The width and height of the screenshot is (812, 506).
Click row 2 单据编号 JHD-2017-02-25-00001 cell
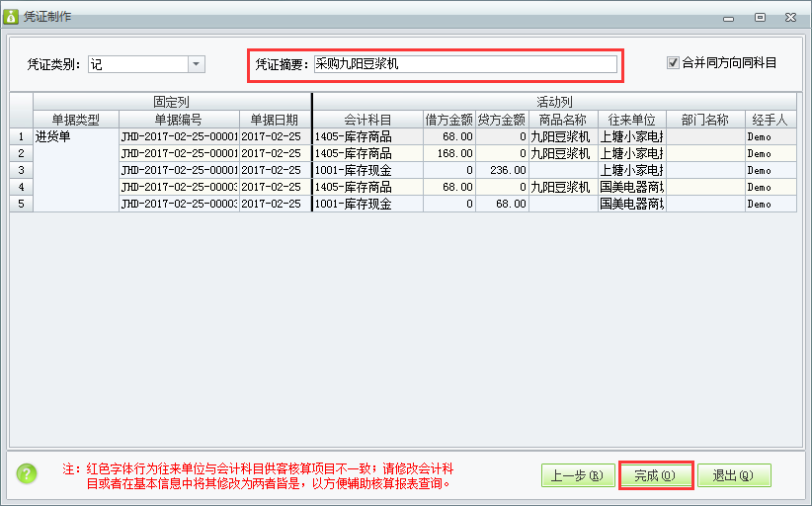coord(179,153)
